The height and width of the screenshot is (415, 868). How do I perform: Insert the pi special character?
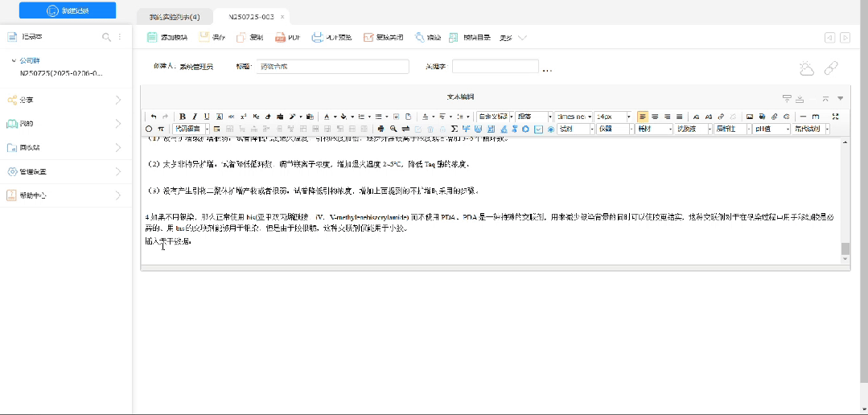(161, 129)
